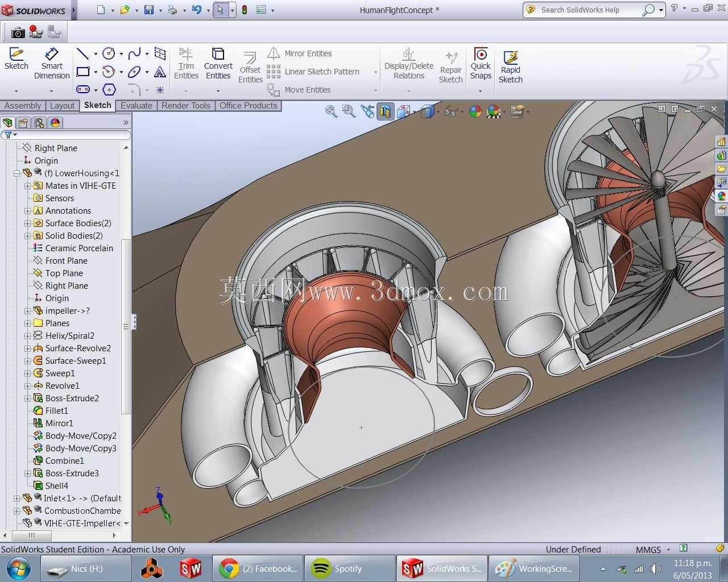This screenshot has width=728, height=582.
Task: Expand the Surface Bodies(2) tree node
Action: point(27,223)
